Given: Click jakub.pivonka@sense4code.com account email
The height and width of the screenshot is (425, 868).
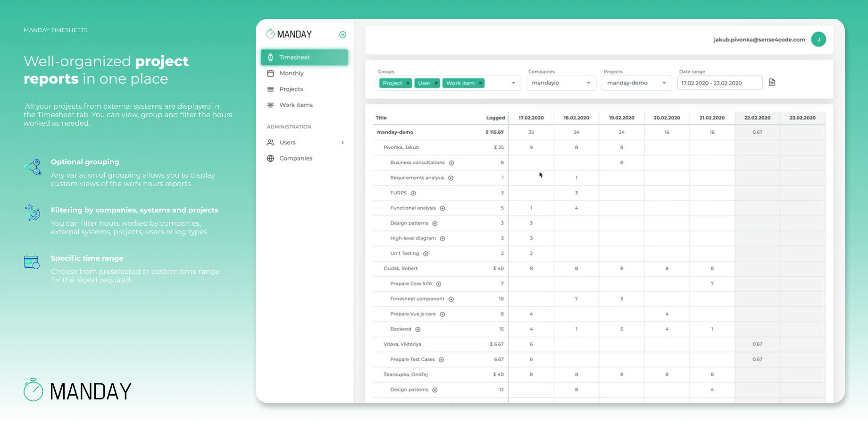Looking at the screenshot, I should (x=759, y=40).
